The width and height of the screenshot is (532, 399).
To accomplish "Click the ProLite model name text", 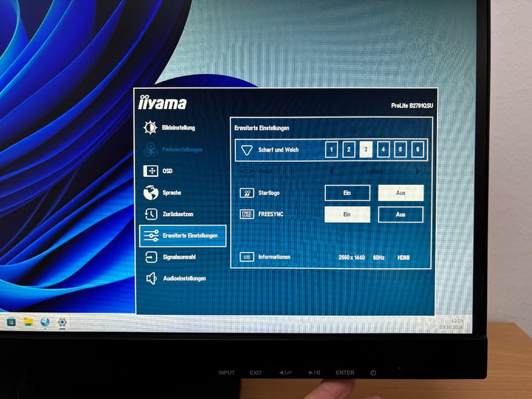I will pos(412,106).
